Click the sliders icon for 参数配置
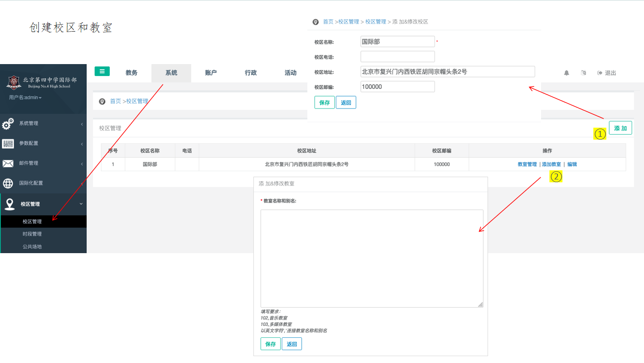Screen dimensions: 644x363 pos(8,144)
